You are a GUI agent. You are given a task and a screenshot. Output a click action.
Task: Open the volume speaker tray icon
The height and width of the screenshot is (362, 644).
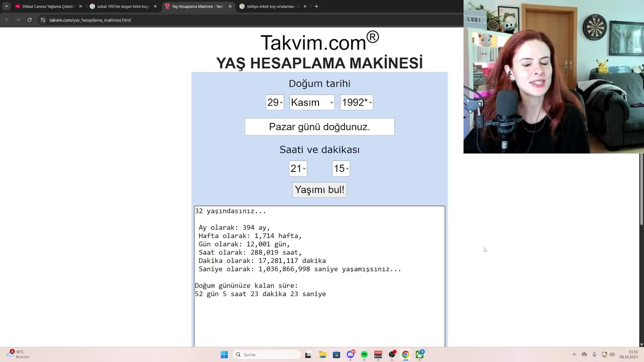coord(612,354)
